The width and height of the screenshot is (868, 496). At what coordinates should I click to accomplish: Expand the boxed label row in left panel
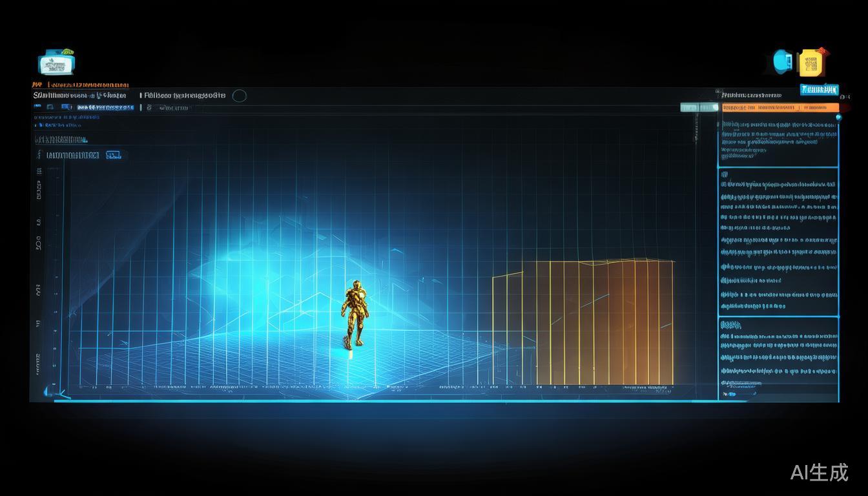[x=72, y=155]
